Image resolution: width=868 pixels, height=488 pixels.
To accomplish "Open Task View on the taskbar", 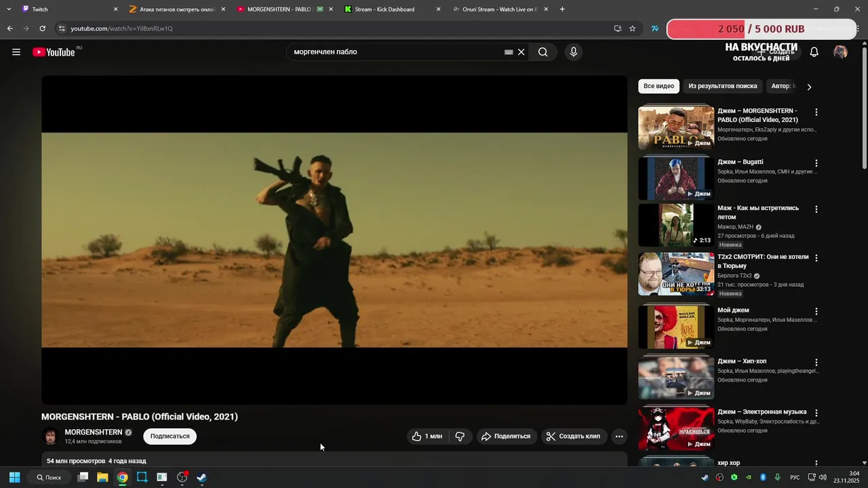I will point(83,477).
